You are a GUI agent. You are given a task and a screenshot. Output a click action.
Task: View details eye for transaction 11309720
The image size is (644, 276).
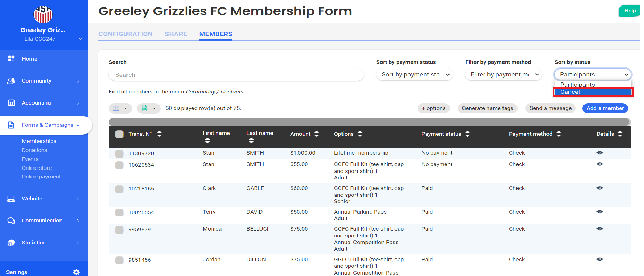pos(600,153)
